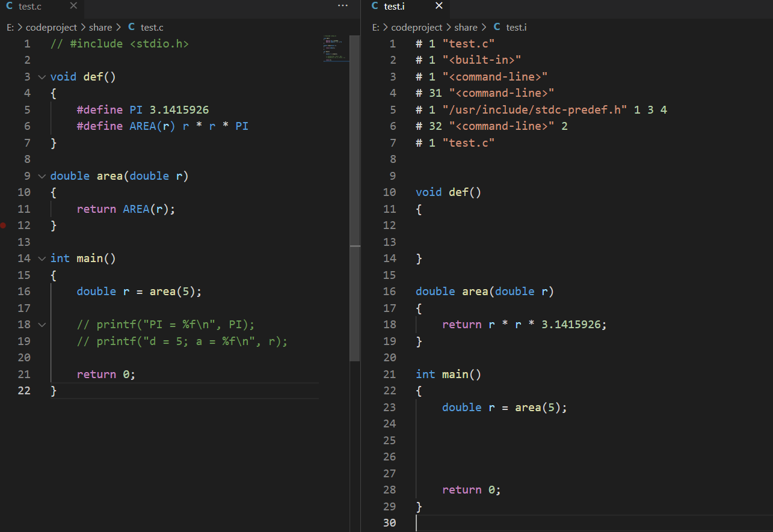The image size is (773, 532).
Task: Click the C file icon on test.c tab
Action: point(9,6)
